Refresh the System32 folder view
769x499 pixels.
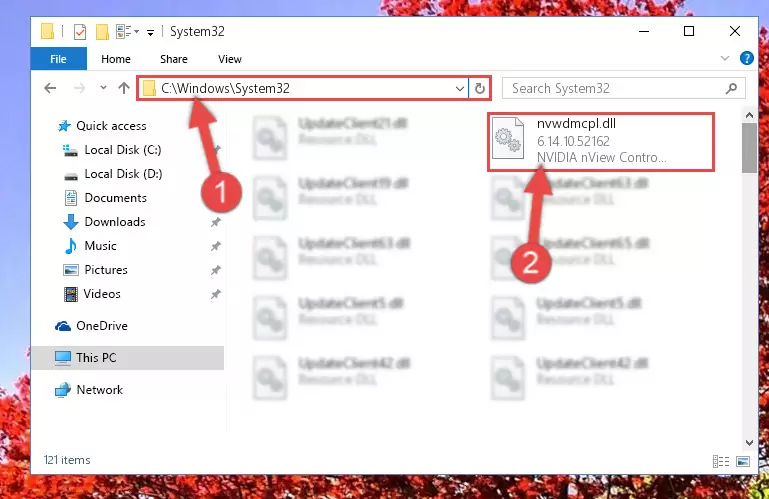[480, 88]
